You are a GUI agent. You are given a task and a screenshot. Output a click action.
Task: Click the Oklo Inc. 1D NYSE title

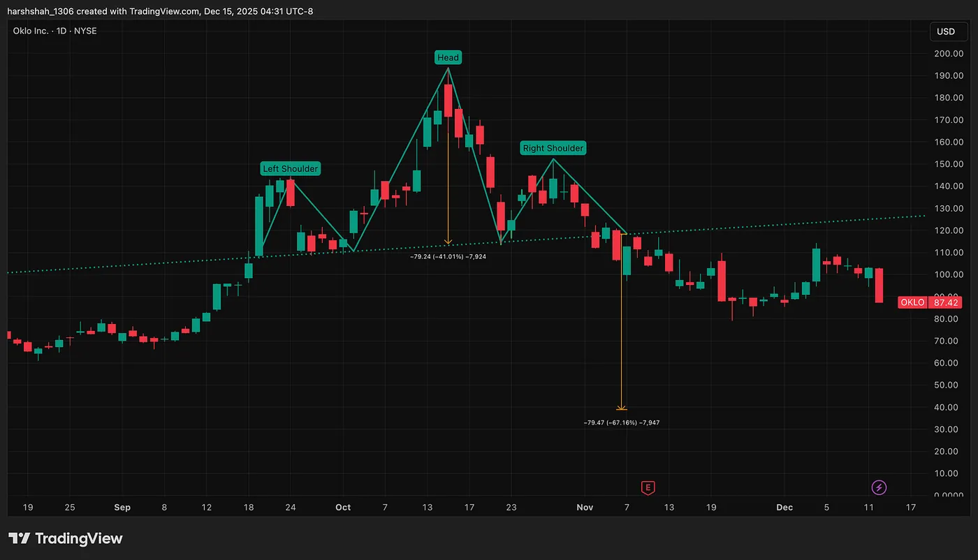pyautogui.click(x=55, y=31)
